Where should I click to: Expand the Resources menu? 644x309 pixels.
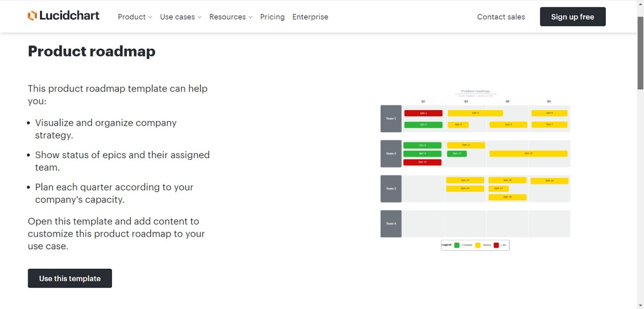pyautogui.click(x=231, y=17)
